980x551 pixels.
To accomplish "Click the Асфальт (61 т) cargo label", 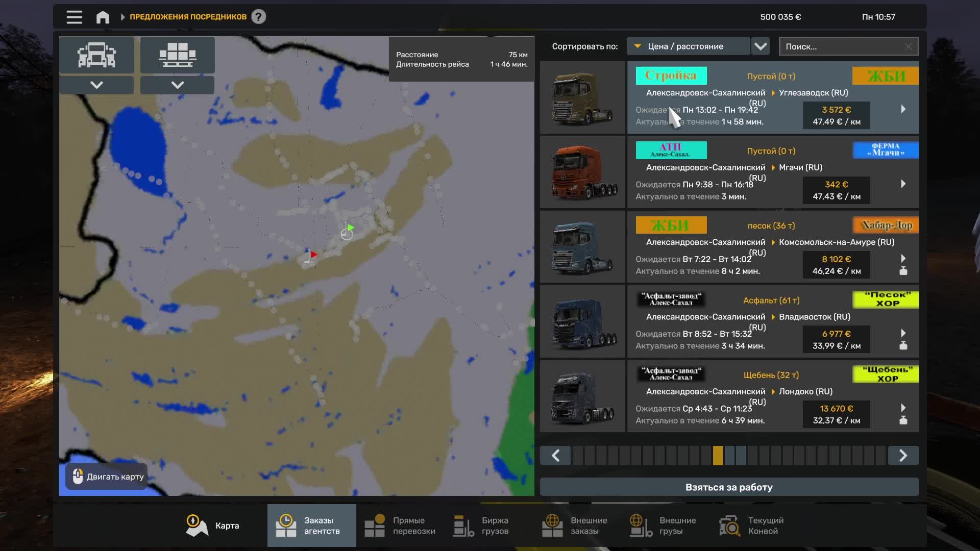I will click(771, 300).
